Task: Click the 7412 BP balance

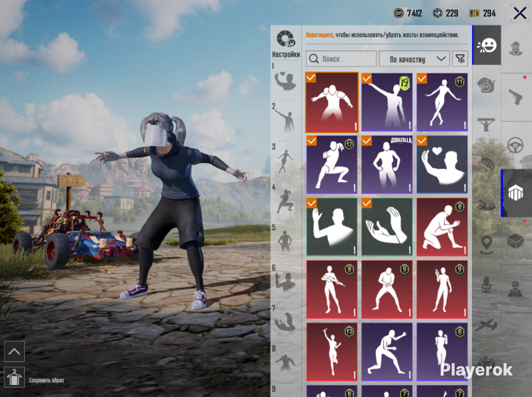Action: (414, 13)
